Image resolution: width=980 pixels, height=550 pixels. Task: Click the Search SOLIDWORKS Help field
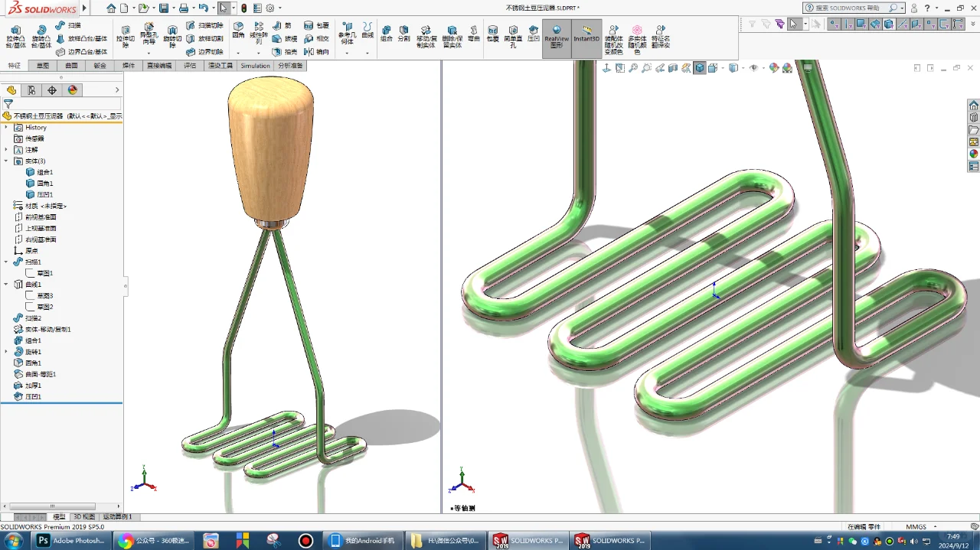tap(850, 8)
